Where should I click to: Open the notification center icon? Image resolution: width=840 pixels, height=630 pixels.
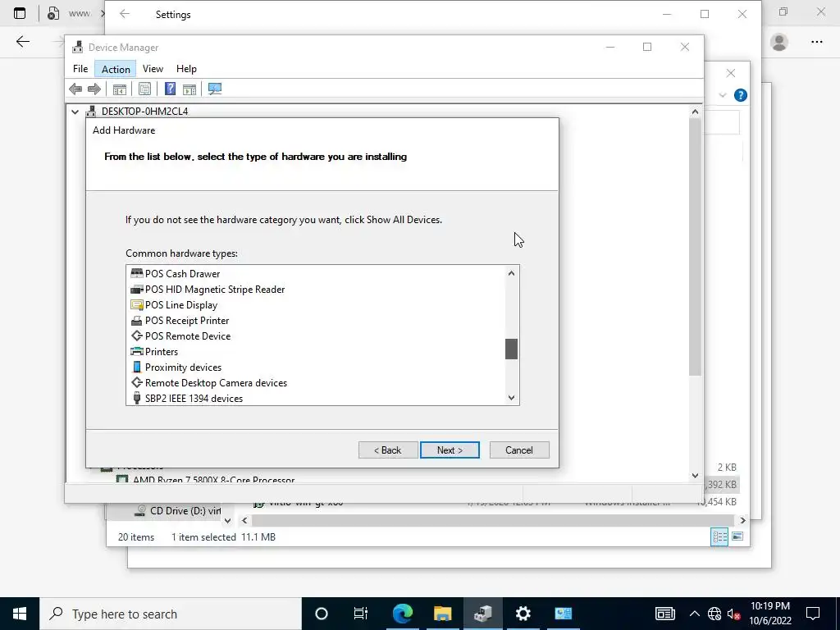click(813, 614)
